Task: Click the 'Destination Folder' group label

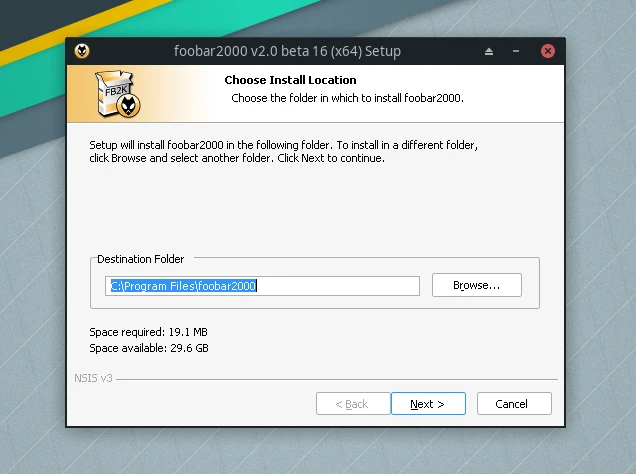Action: point(140,259)
